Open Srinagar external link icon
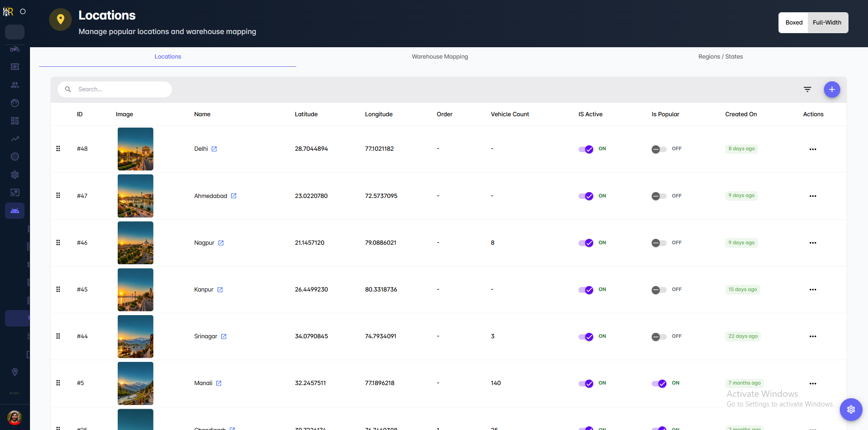 point(224,336)
